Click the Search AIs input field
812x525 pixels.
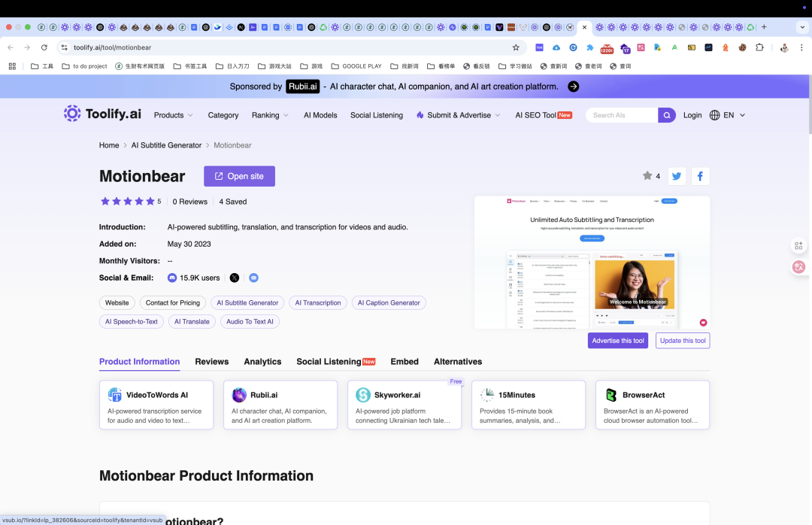(622, 115)
